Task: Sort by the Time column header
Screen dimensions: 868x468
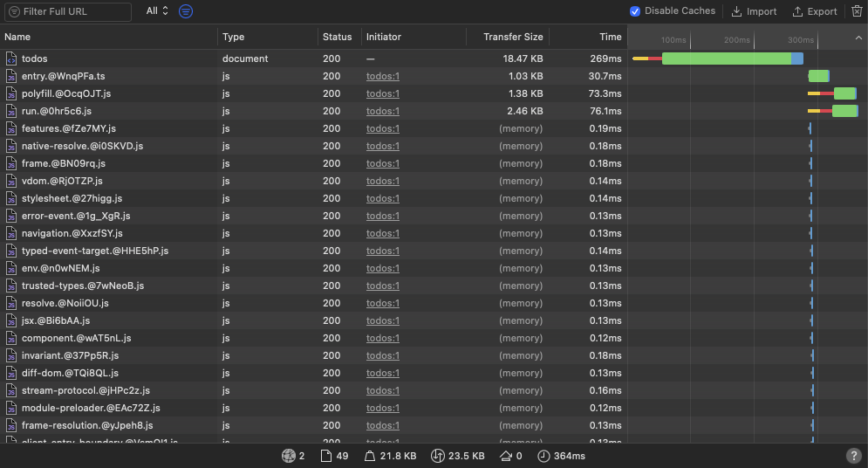Action: [x=611, y=37]
